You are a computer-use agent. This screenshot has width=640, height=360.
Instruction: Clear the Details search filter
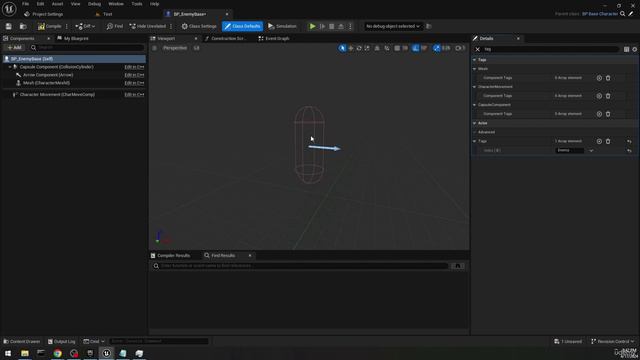(x=478, y=49)
